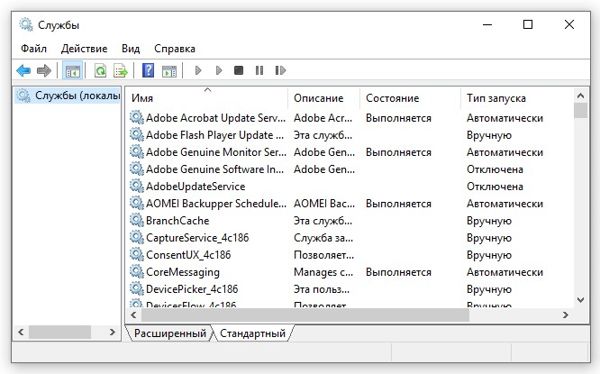This screenshot has height=374, width=600.
Task: Toggle the console tree pane button
Action: 72,71
